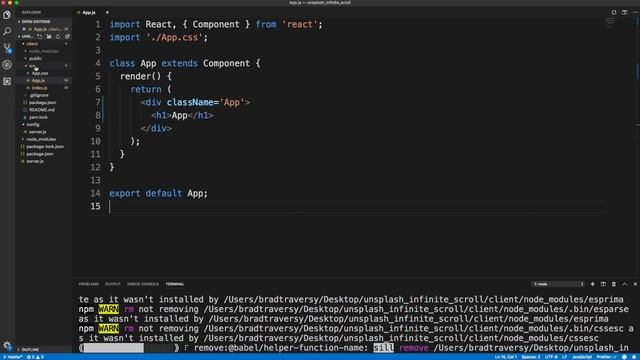Select the App.js editor tab
The width and height of the screenshot is (640, 360).
pos(89,13)
